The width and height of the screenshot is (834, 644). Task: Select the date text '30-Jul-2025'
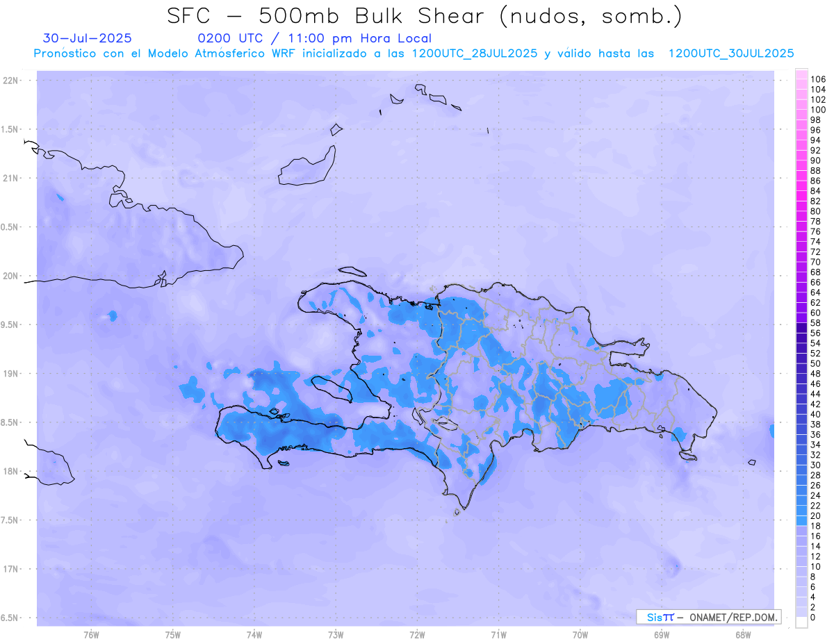click(x=87, y=38)
